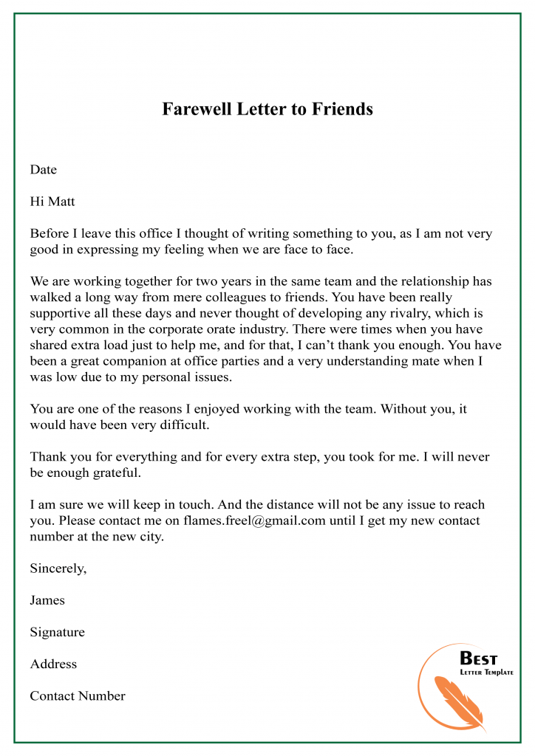Click the Best Letter Template logo text
The image size is (535, 756).
point(485,663)
